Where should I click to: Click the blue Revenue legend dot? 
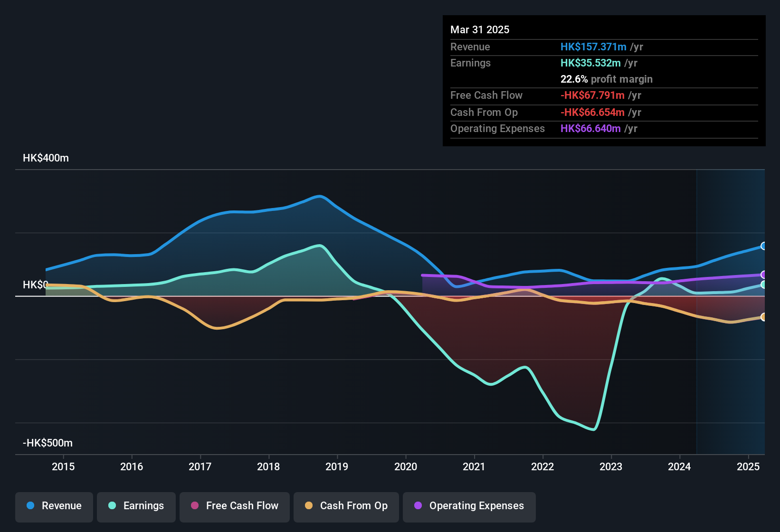pos(30,506)
